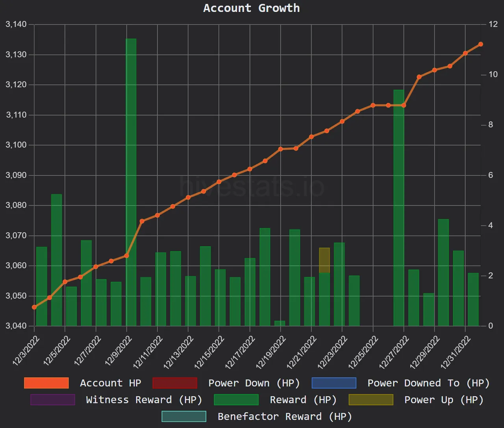Toggle the Benefactor Reward (HP) legend swatch

click(184, 416)
